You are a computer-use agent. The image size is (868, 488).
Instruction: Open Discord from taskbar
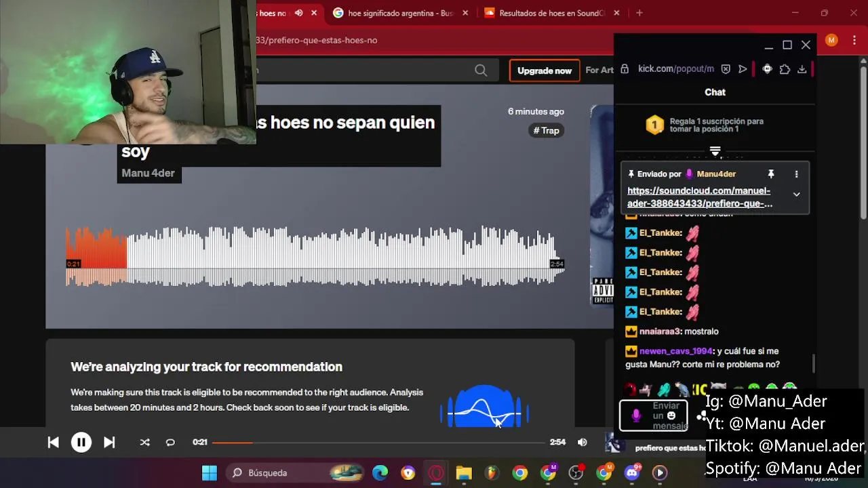[632, 472]
